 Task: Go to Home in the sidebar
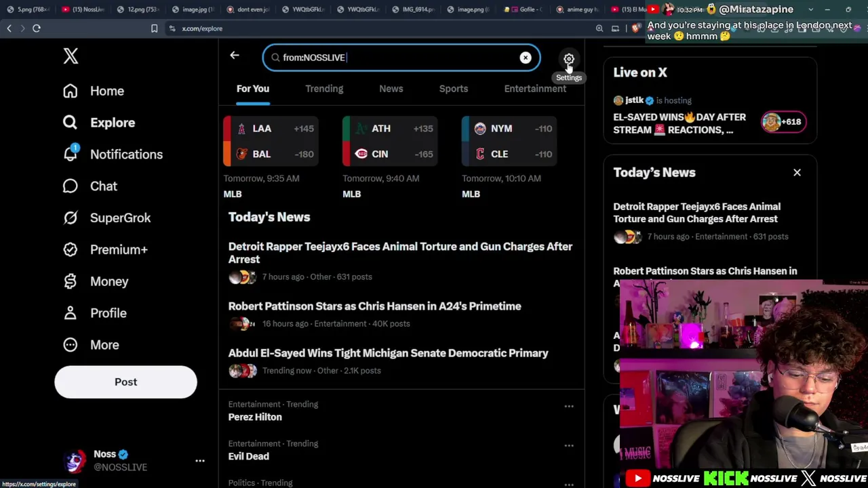tap(94, 91)
